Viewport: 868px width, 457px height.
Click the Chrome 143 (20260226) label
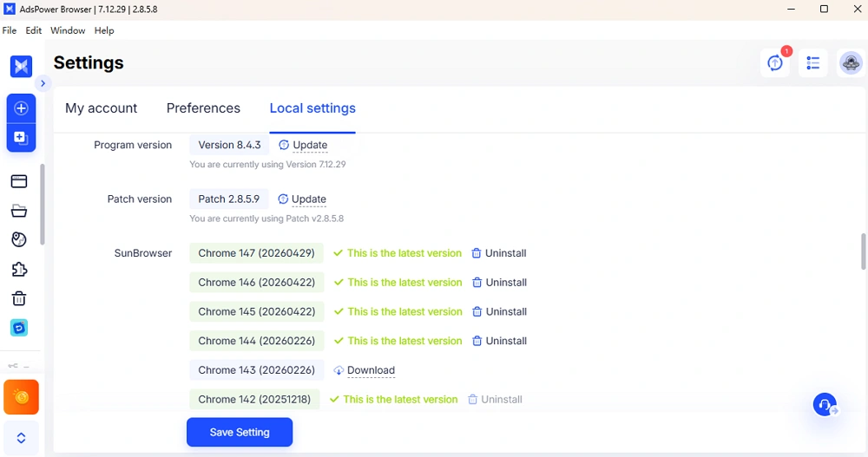[x=256, y=370]
